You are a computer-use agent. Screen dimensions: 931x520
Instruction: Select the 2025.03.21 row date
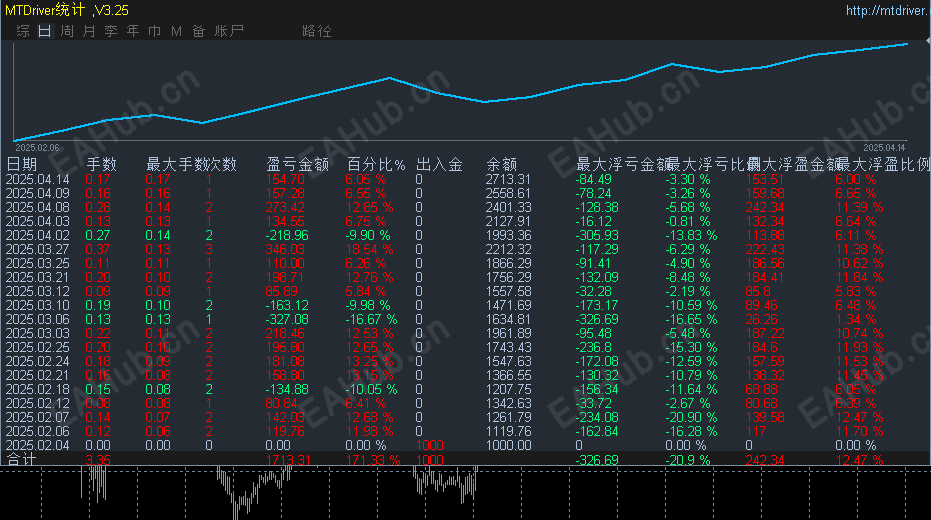37,277
